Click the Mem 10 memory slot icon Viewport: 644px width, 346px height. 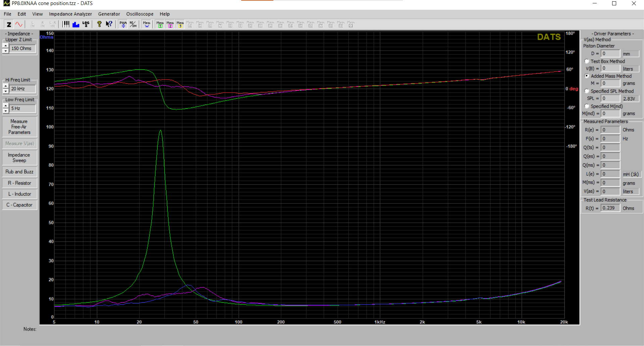pos(250,24)
